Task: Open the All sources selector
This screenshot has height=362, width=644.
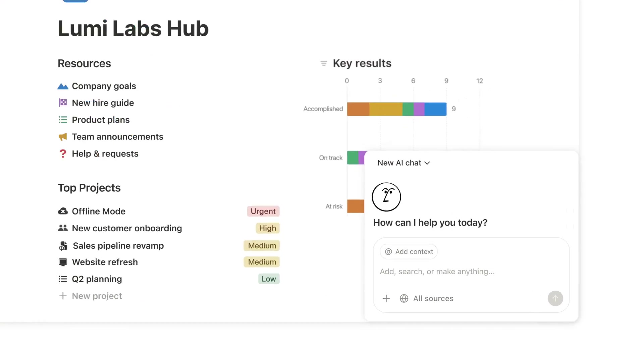Action: 427,298
